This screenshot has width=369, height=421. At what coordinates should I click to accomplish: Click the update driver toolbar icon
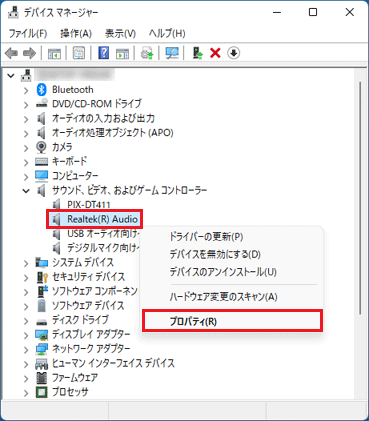point(147,53)
